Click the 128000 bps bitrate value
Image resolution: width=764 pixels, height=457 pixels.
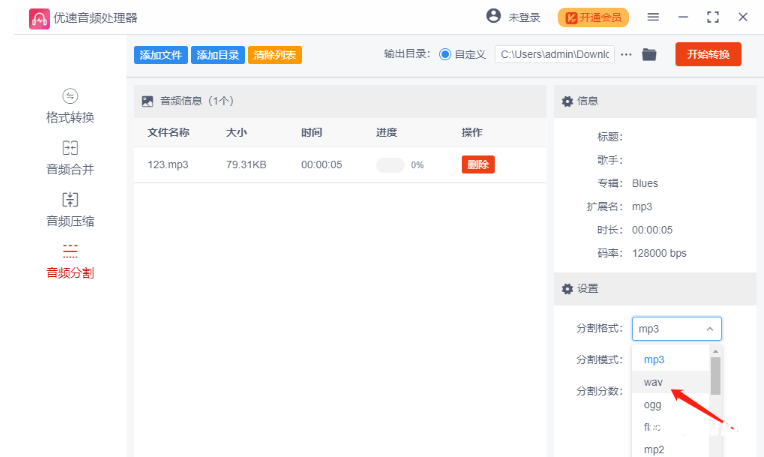point(659,253)
